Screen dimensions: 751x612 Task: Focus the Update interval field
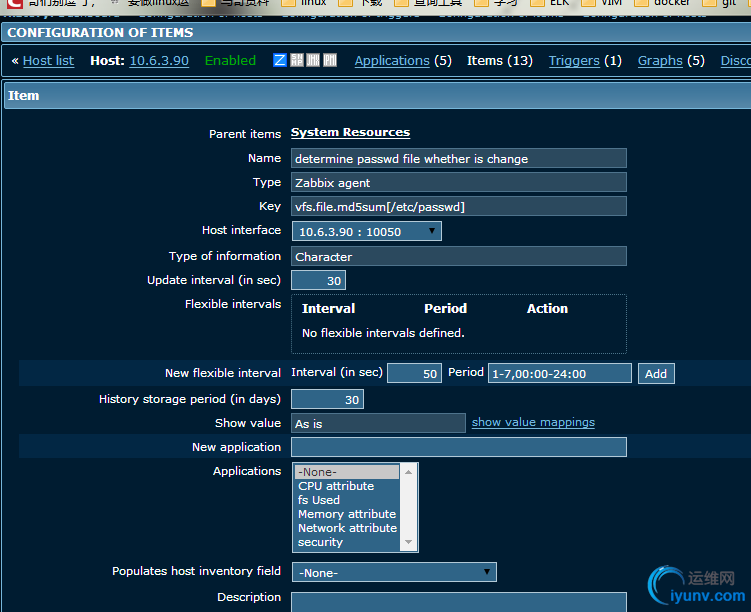[x=318, y=281]
